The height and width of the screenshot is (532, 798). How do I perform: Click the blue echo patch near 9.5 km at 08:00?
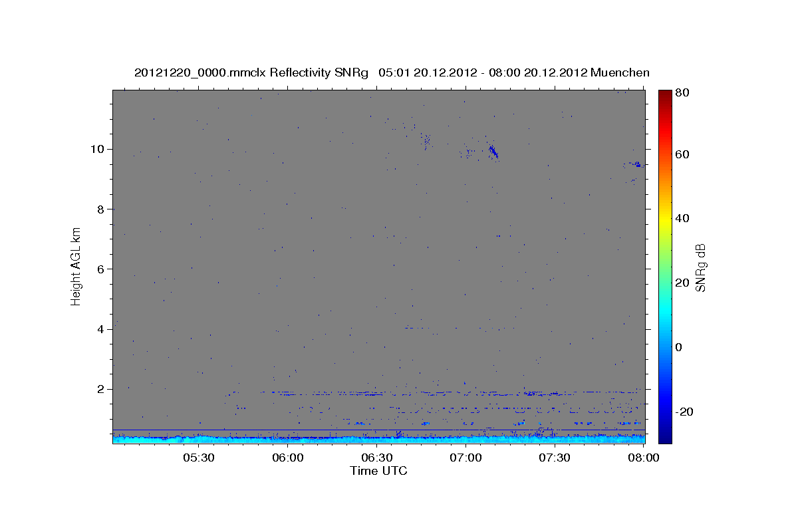pyautogui.click(x=636, y=164)
